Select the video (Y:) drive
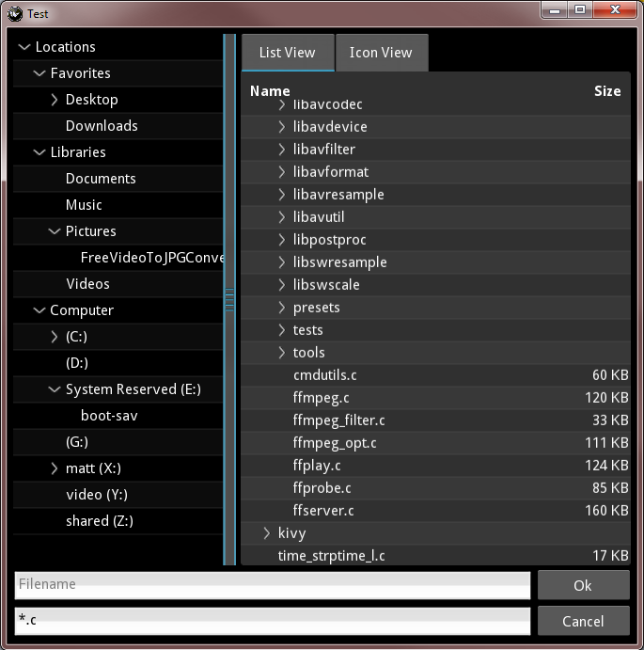This screenshot has width=644, height=650. pos(97,495)
